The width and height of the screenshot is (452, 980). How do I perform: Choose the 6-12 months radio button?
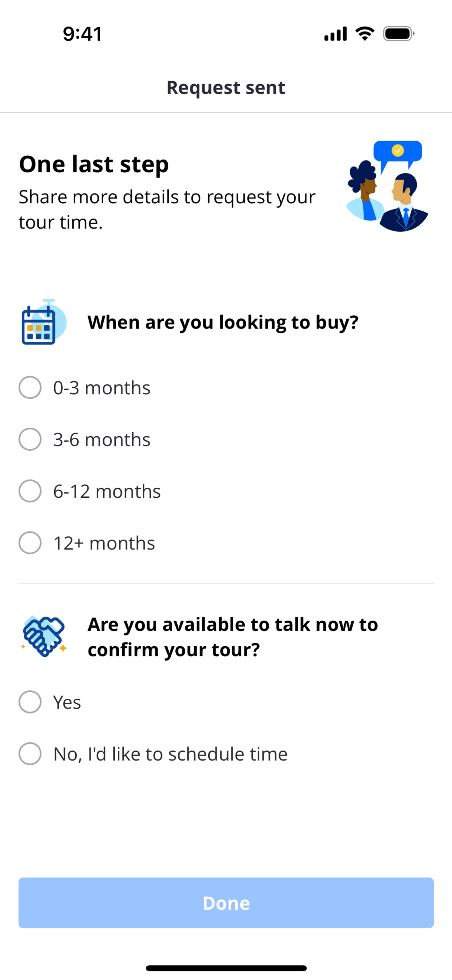[x=30, y=491]
